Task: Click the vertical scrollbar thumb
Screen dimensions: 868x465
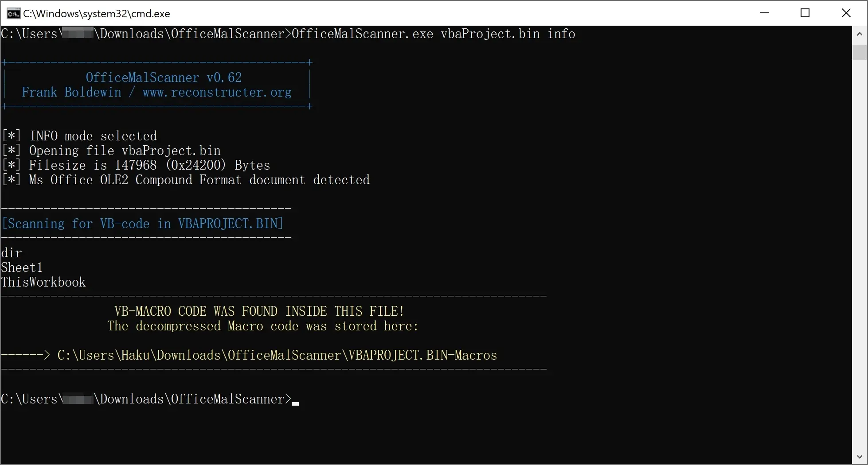Action: [860, 52]
